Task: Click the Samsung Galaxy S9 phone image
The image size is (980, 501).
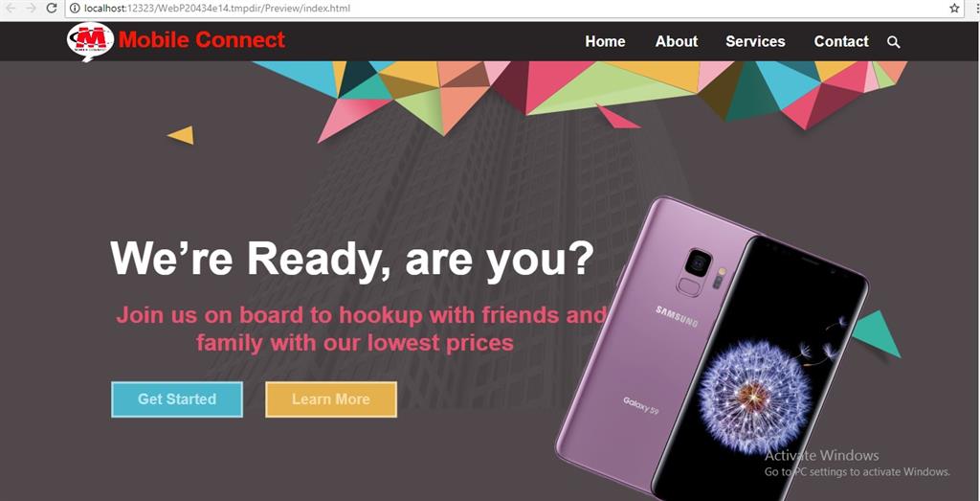Action: tap(711, 348)
